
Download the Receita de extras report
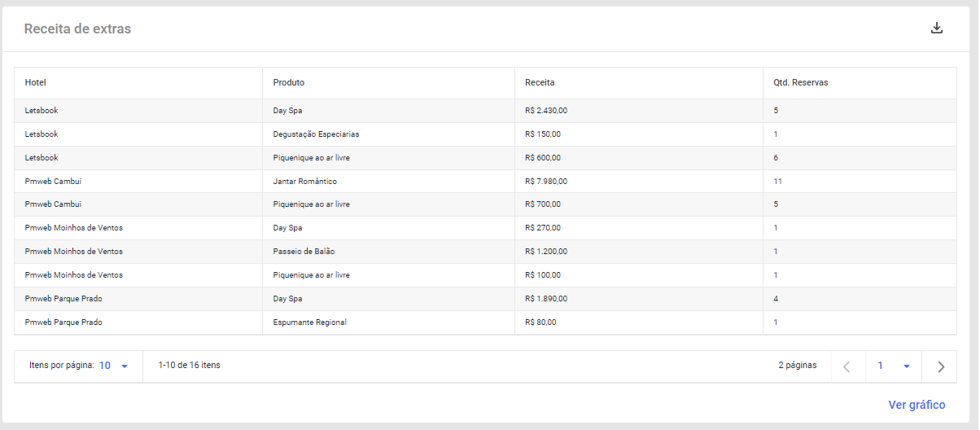[937, 28]
